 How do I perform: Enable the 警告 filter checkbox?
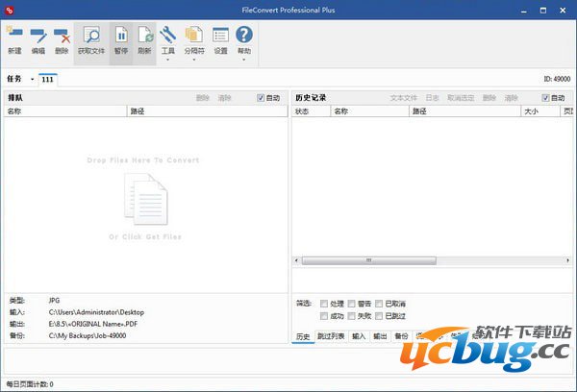click(x=351, y=304)
